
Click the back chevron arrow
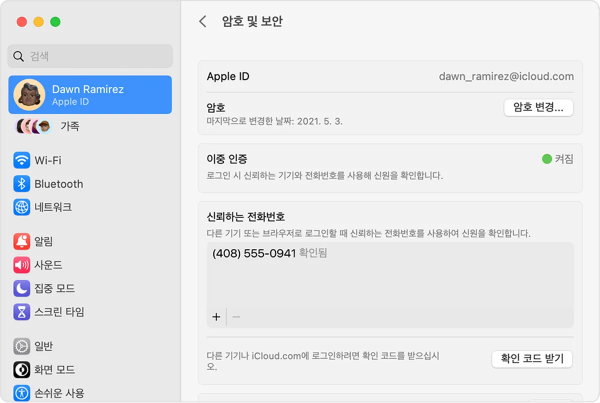click(x=203, y=21)
